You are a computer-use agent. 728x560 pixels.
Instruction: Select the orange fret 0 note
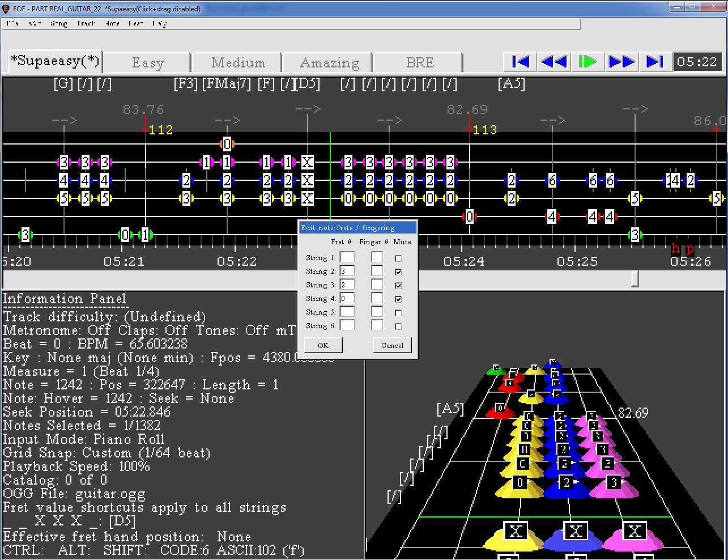tap(227, 144)
